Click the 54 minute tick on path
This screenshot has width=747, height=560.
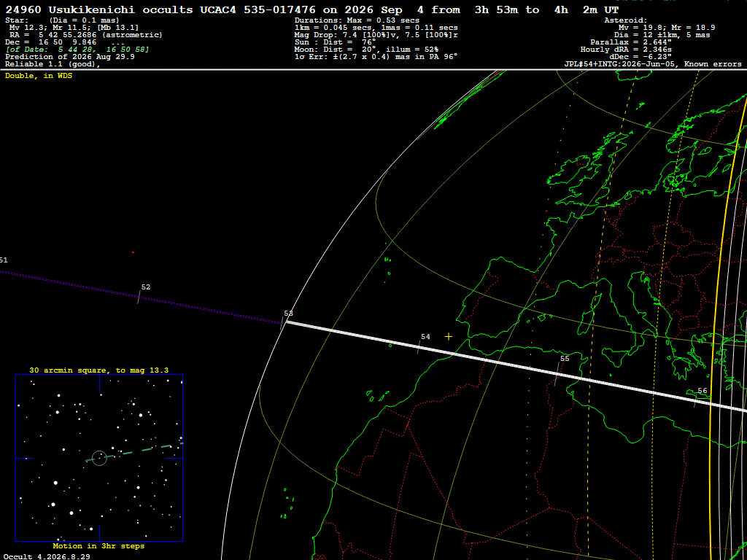point(419,348)
